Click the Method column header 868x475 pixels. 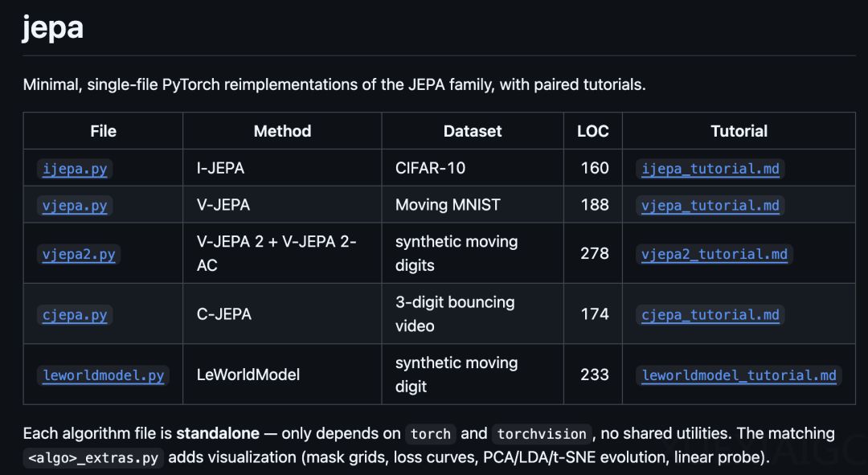(x=282, y=131)
